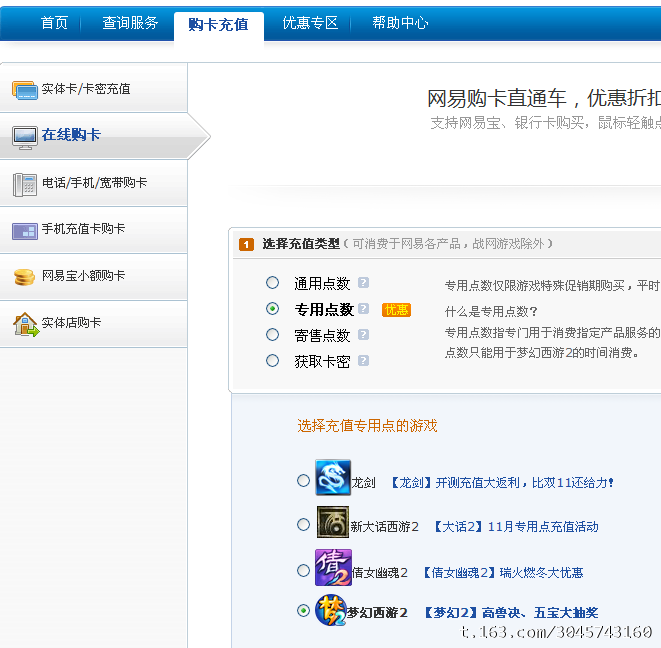Choose the 倩女幽魂2 radio button
This screenshot has width=661, height=648.
click(303, 571)
